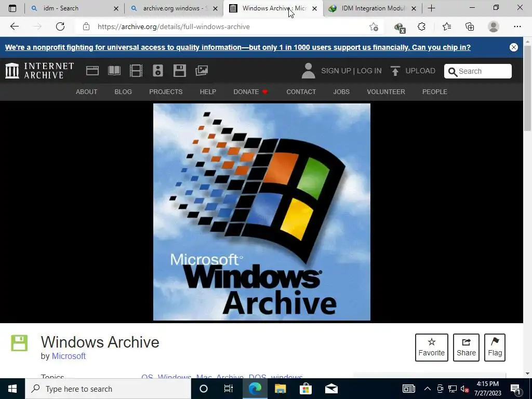Add this page to favorites star icon
532x399 pixels.
(x=374, y=26)
